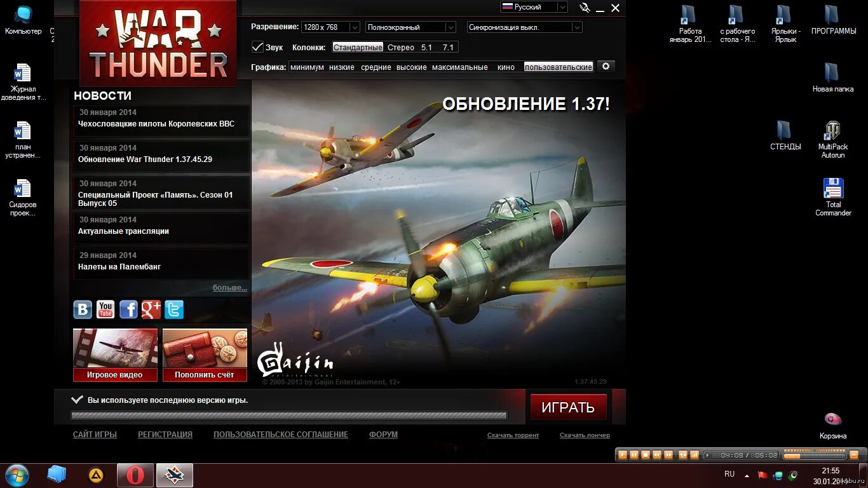Click the speaker volume tray icon
This screenshot has width=868, height=488.
pos(793,475)
